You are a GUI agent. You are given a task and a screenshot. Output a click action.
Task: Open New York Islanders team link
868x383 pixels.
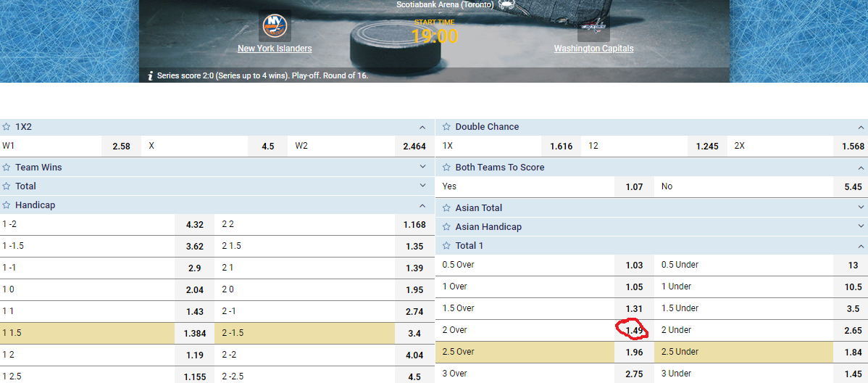(x=275, y=48)
